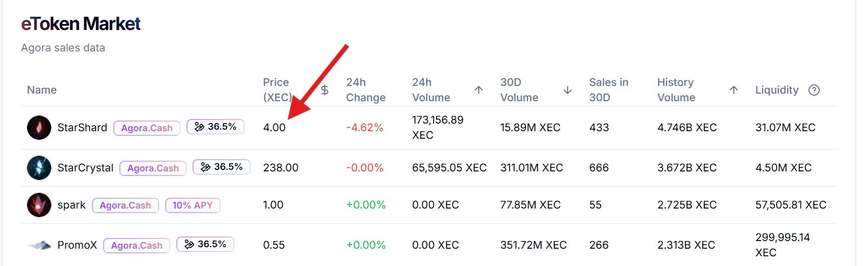Click the spark token logo icon
The height and width of the screenshot is (266, 868).
39,205
